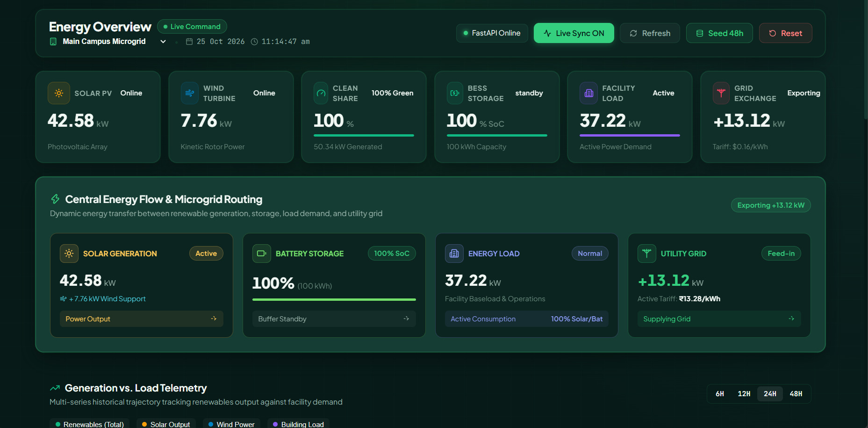
Task: Expand the Power Output row arrow
Action: 214,319
